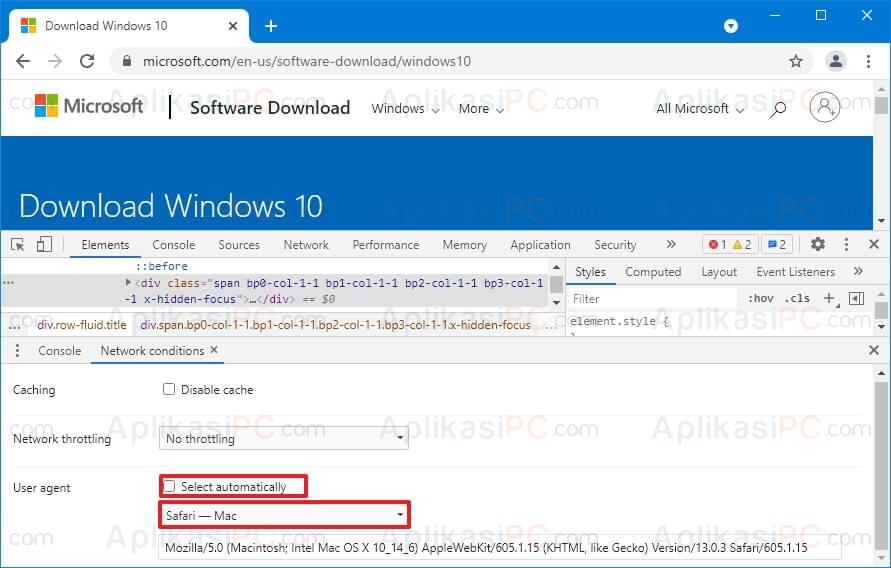
Task: Toggle the Disable cache checkbox
Action: click(x=169, y=389)
